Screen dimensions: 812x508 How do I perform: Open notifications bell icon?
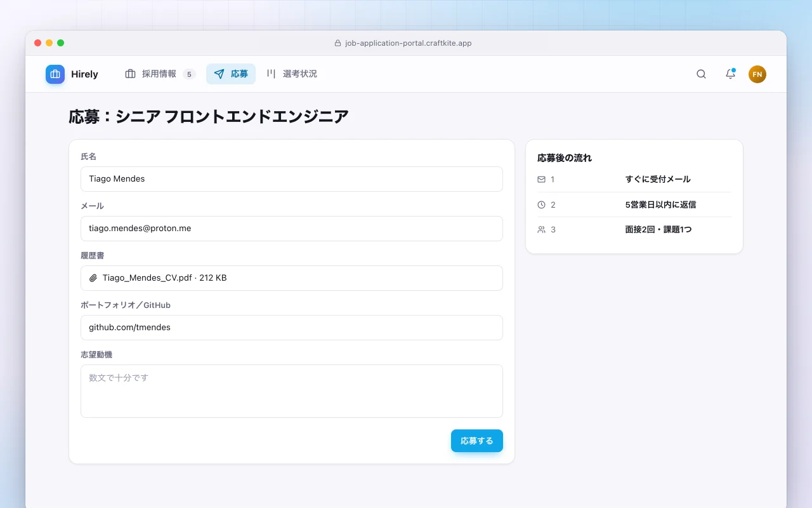pyautogui.click(x=730, y=74)
